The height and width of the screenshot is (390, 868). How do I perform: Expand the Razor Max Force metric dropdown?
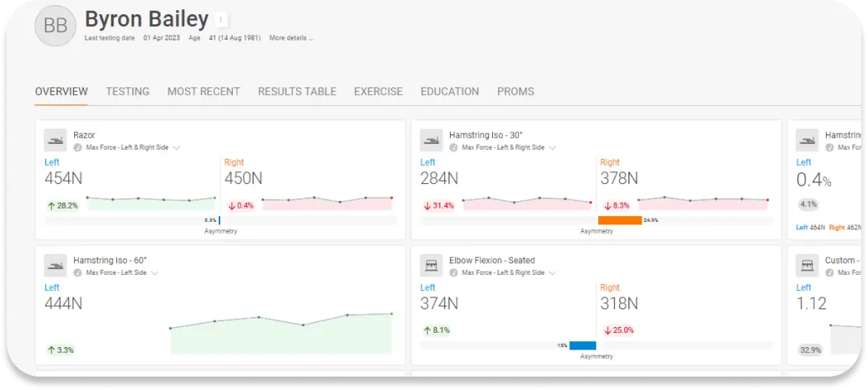(177, 148)
